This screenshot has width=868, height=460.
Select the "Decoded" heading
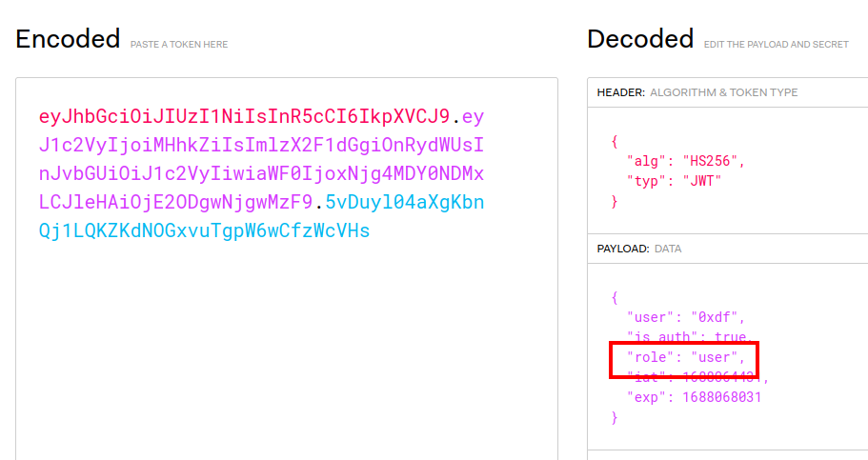(x=639, y=39)
